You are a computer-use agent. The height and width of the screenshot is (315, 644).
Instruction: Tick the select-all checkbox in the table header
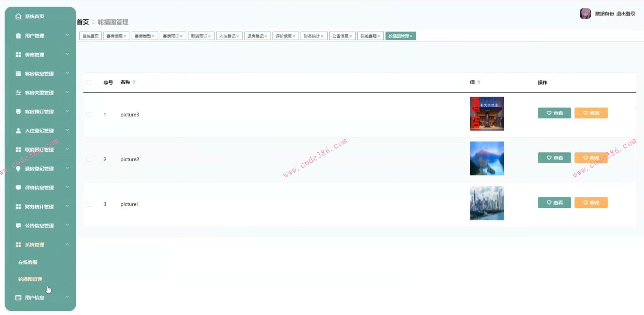pyautogui.click(x=89, y=83)
